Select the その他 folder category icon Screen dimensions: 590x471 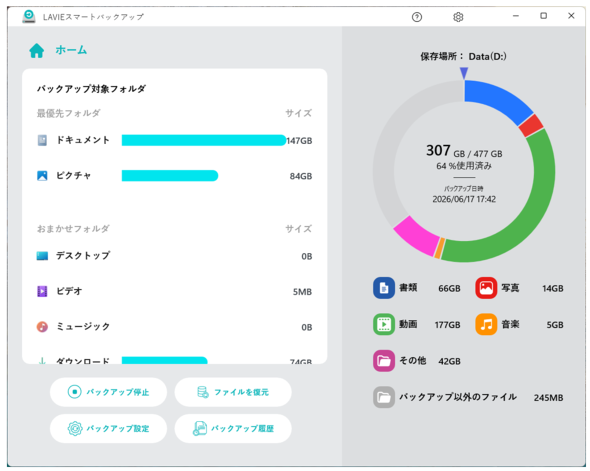pyautogui.click(x=384, y=361)
